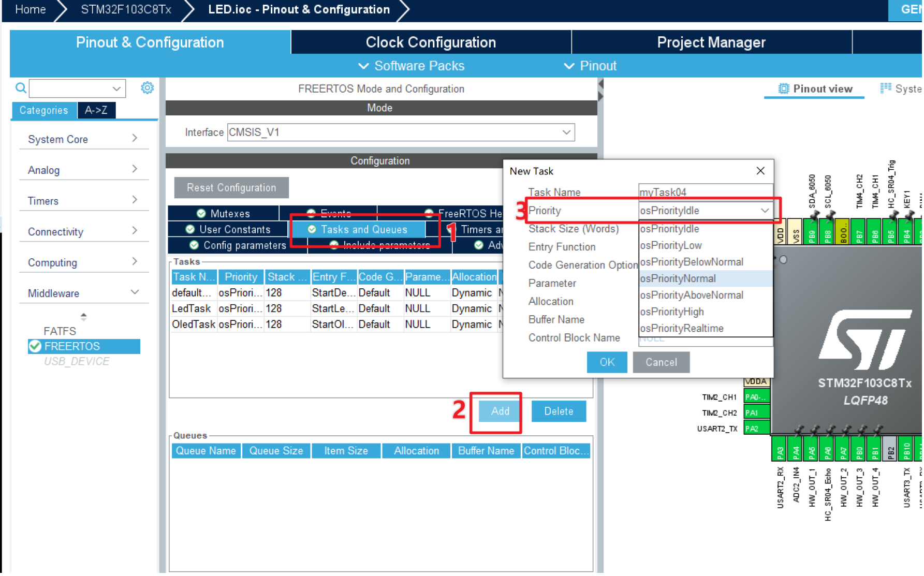Select the A->Z tab
This screenshot has height=576, width=924.
click(x=96, y=110)
